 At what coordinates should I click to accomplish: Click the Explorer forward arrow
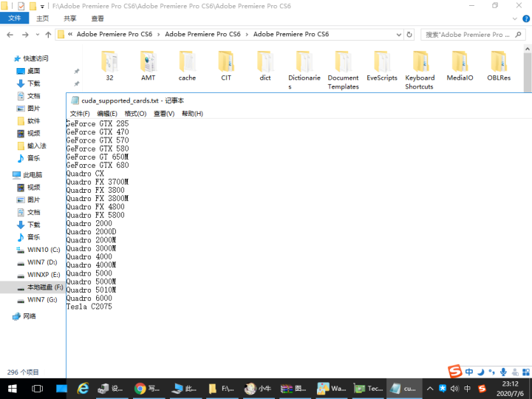25,35
